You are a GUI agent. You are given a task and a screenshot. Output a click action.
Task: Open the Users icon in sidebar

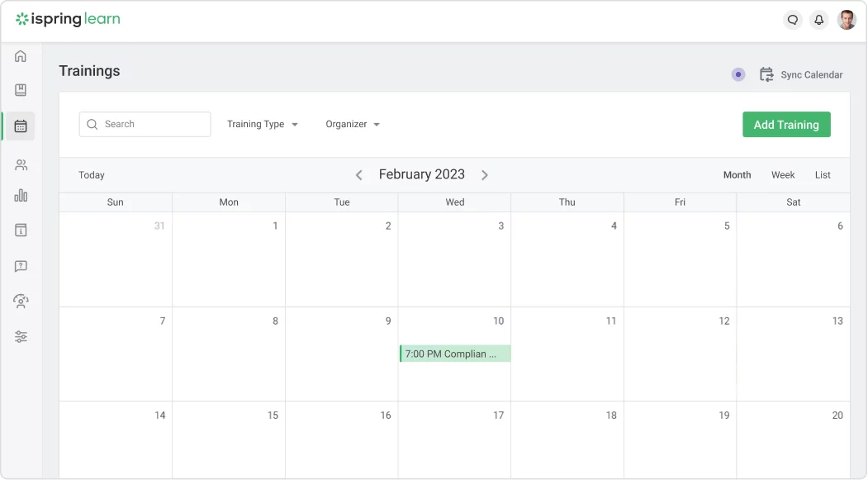click(x=21, y=164)
